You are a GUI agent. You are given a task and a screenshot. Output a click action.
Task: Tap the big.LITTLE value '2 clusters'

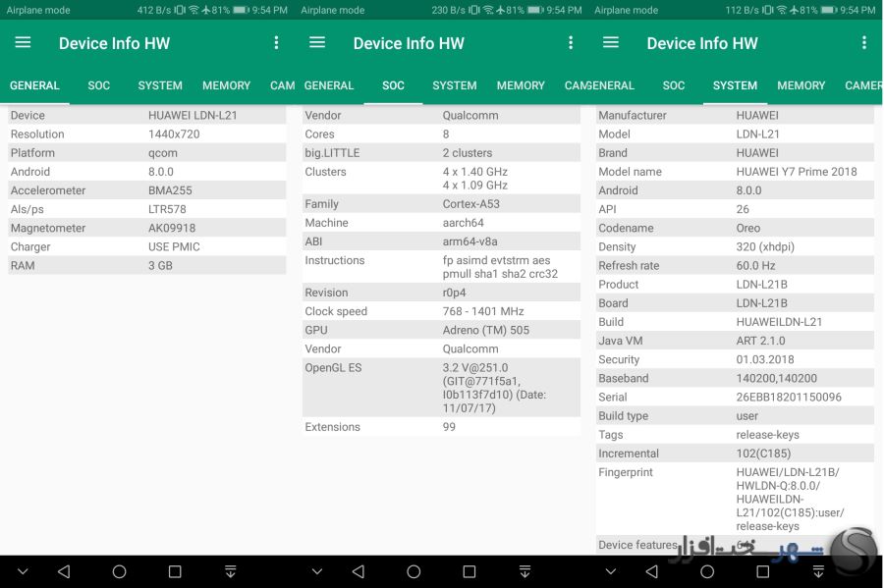point(468,153)
